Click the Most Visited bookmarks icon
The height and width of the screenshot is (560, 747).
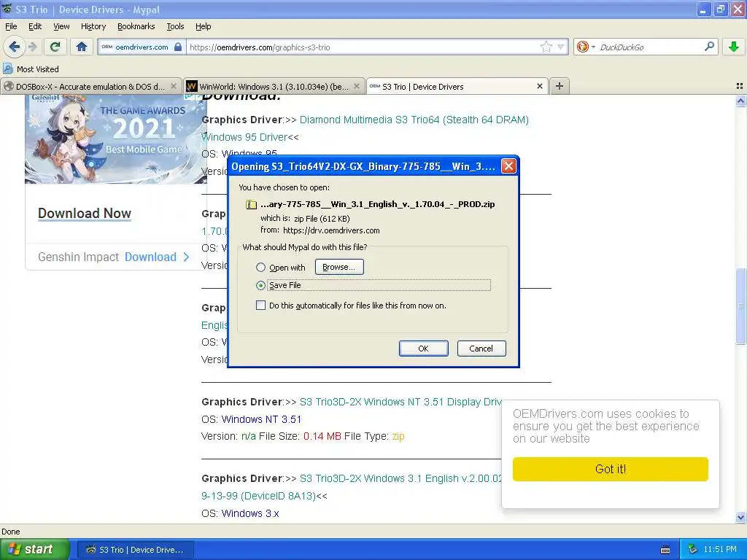[7, 69]
